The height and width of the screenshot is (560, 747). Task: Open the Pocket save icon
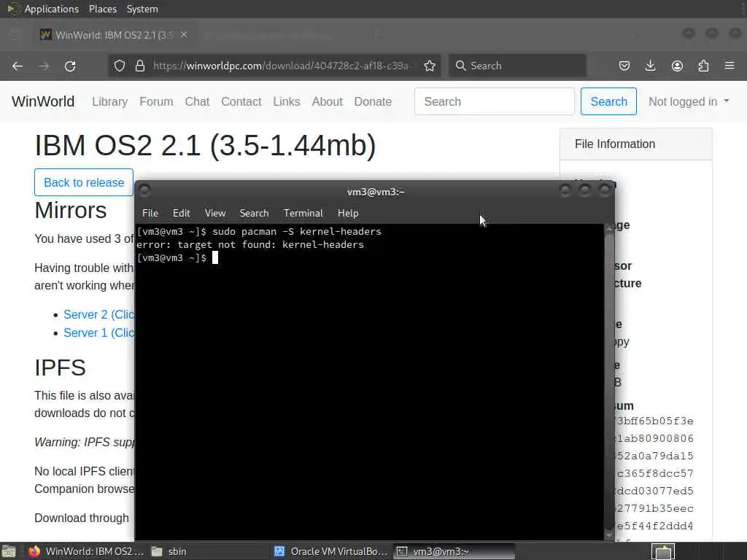624,66
